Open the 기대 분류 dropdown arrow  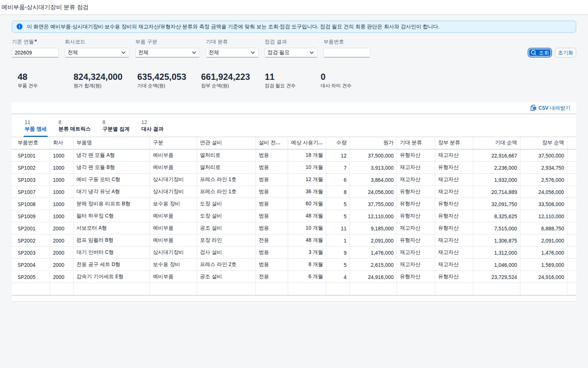[x=253, y=53]
